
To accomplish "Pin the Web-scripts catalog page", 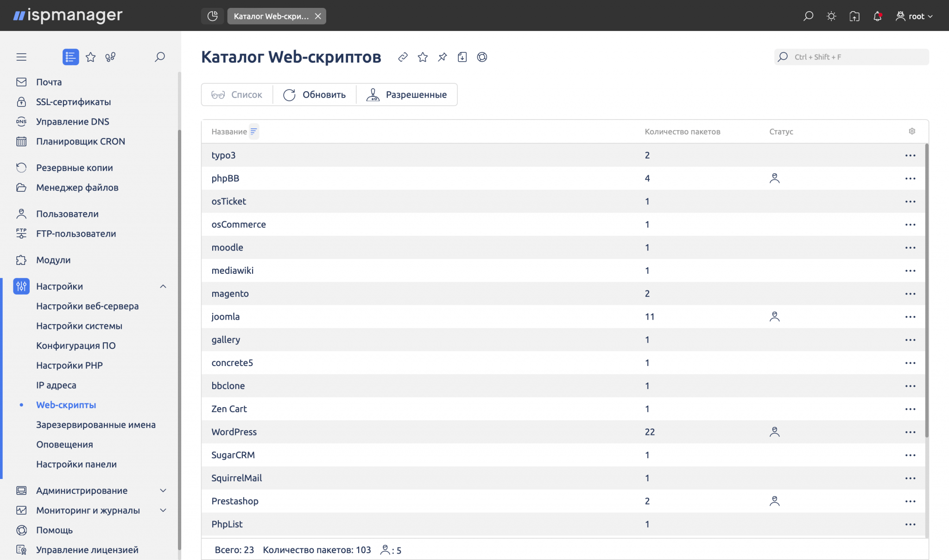I will point(443,57).
